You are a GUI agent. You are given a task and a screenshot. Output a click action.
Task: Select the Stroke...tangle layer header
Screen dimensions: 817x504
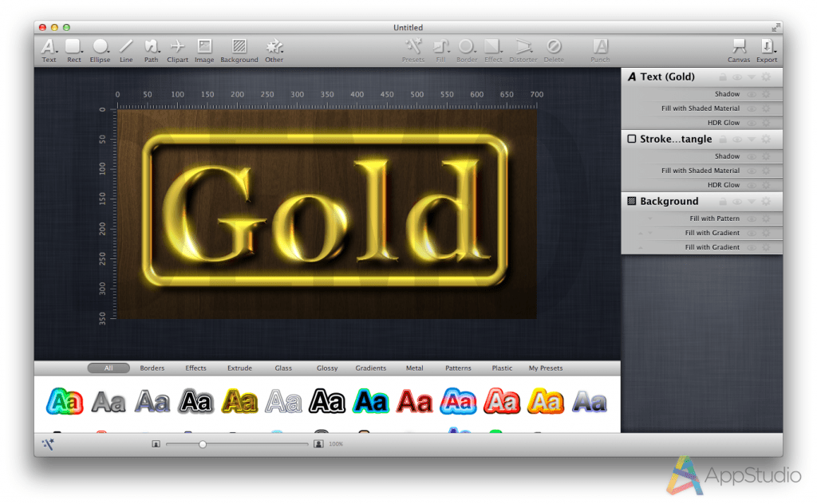point(702,139)
